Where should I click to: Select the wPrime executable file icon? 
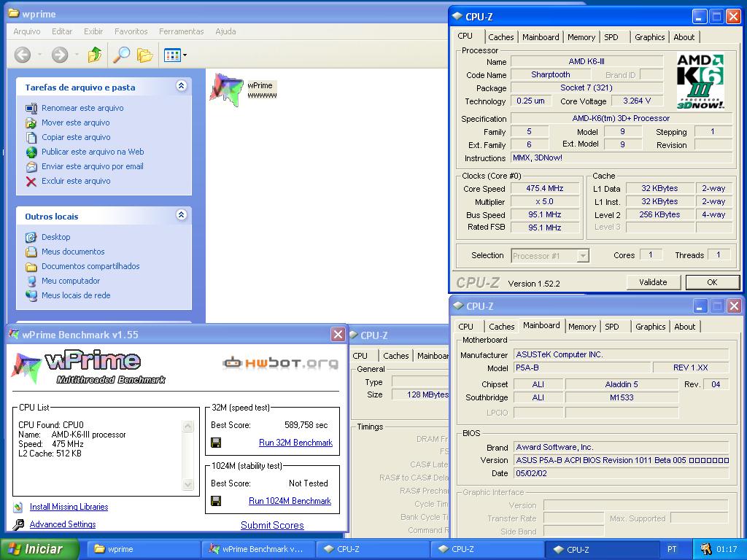tap(226, 90)
